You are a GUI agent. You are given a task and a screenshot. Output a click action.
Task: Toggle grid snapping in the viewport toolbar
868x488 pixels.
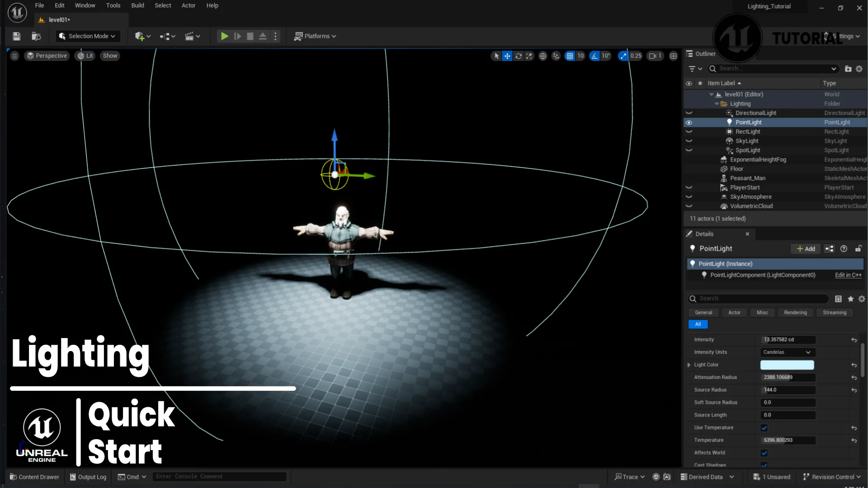coord(571,56)
